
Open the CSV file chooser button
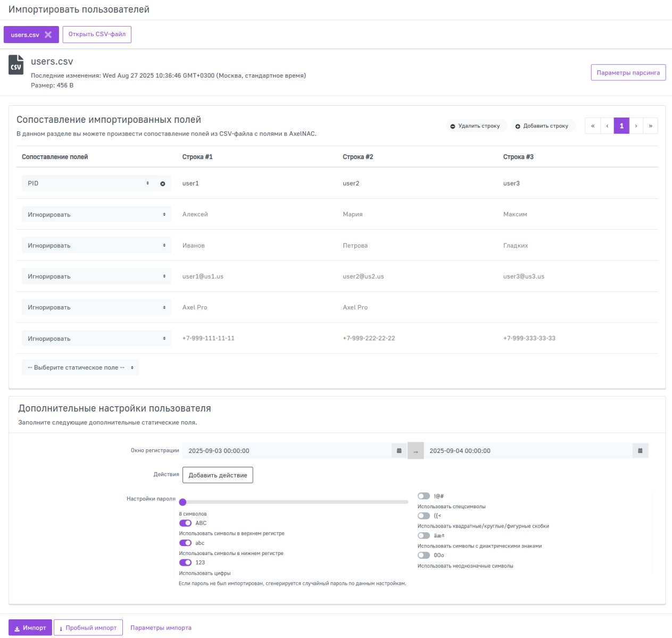coord(97,35)
